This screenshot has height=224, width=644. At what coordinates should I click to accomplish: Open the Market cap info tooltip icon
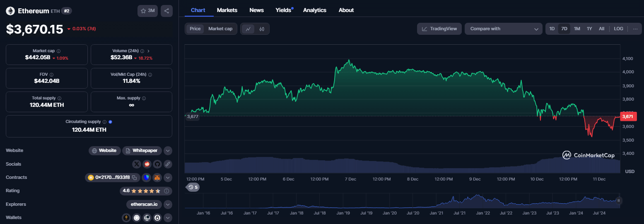(58, 51)
